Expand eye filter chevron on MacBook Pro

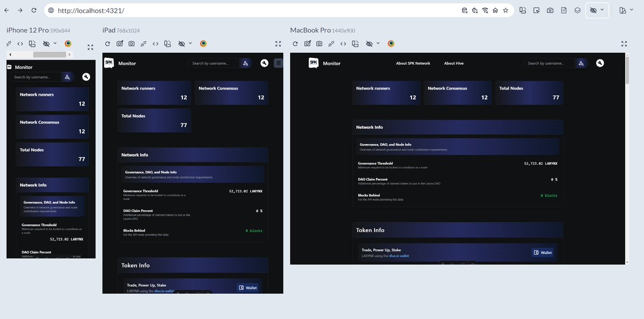(x=378, y=43)
